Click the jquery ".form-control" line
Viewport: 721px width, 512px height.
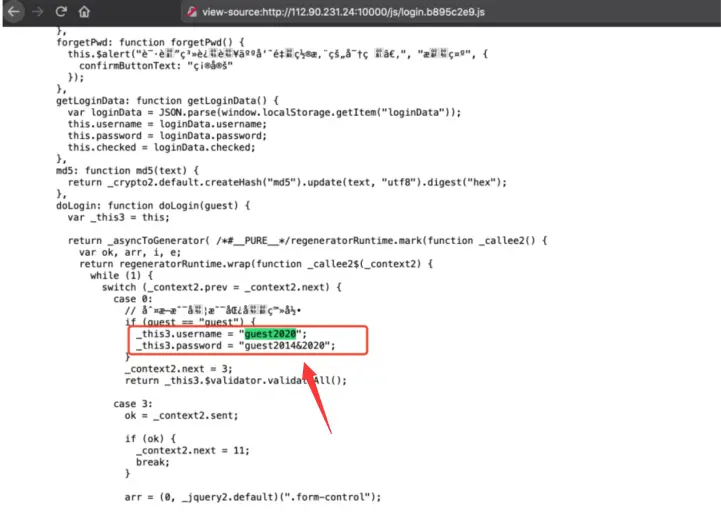pos(253,497)
